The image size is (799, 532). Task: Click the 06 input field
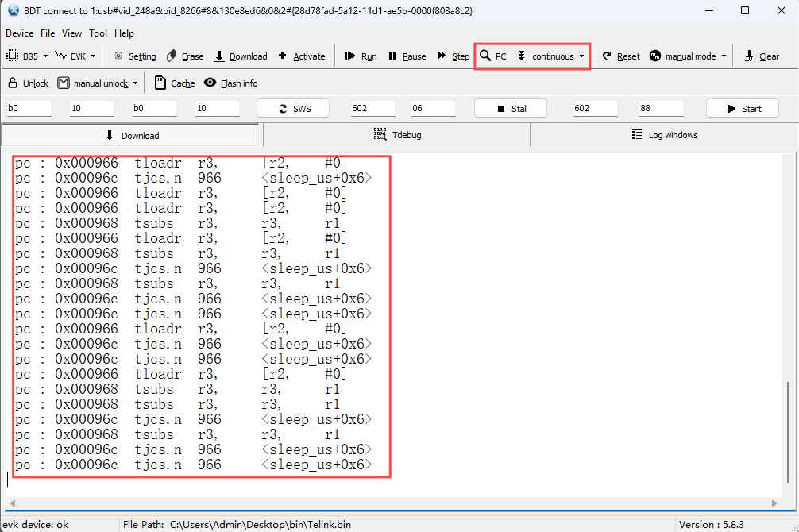[x=434, y=108]
